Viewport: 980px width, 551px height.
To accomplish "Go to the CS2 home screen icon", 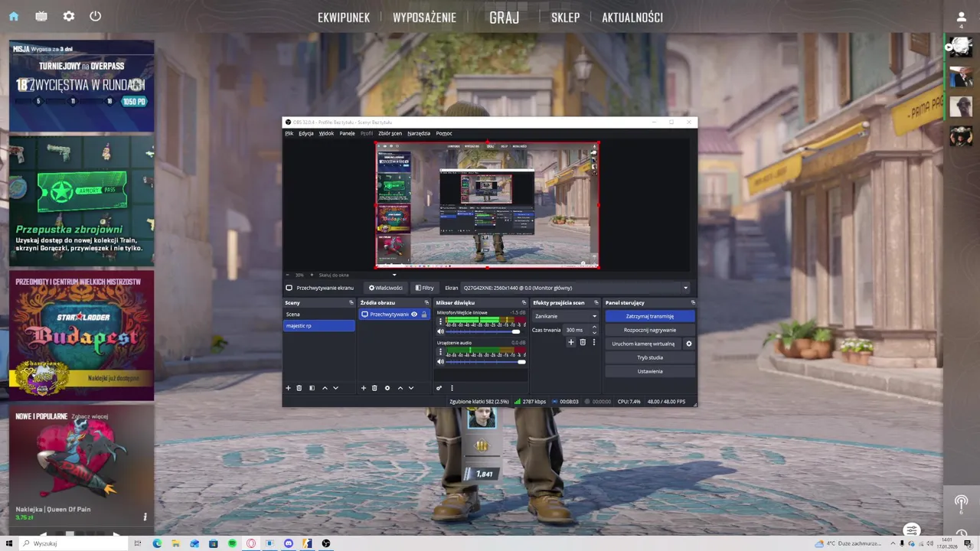I will (x=14, y=16).
